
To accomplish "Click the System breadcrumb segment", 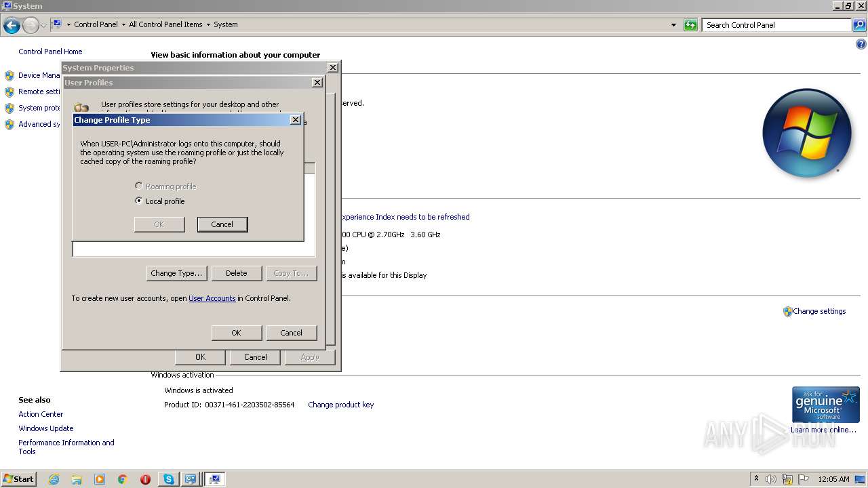I will pyautogui.click(x=226, y=24).
